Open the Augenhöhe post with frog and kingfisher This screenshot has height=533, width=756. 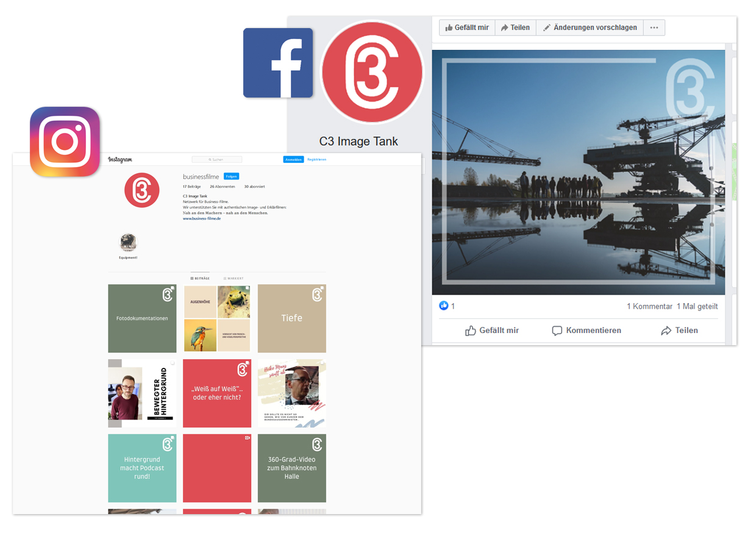point(217,318)
